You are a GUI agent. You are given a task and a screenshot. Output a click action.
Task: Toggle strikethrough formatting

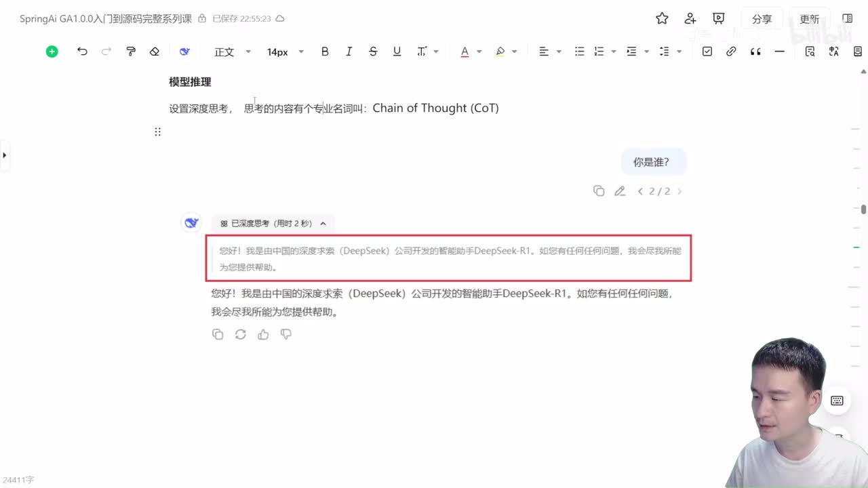(373, 52)
